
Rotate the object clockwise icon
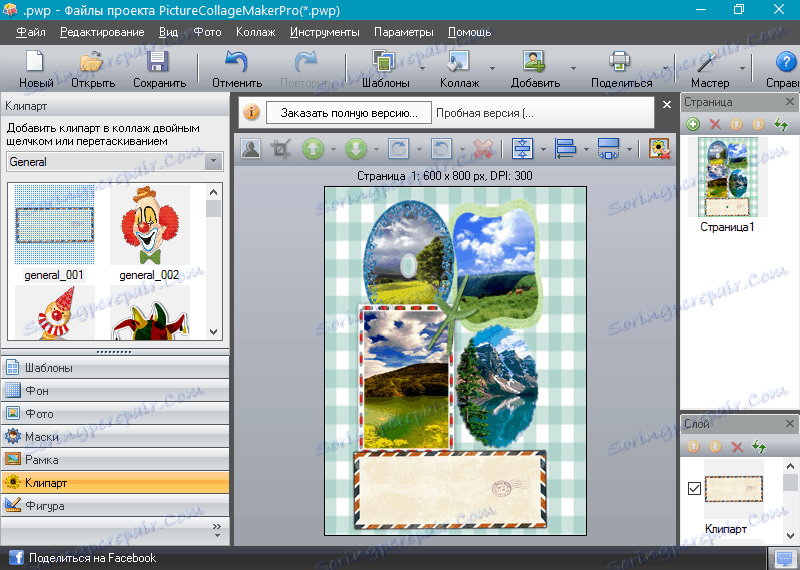click(x=398, y=149)
